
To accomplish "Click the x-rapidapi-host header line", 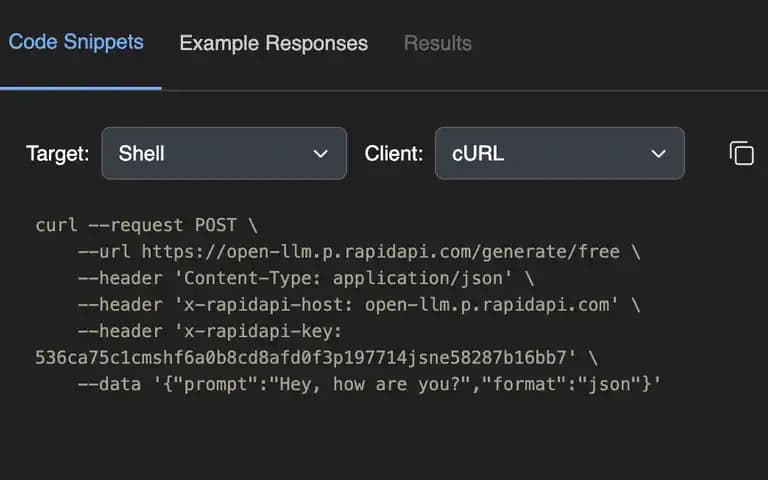I will click(x=359, y=305).
